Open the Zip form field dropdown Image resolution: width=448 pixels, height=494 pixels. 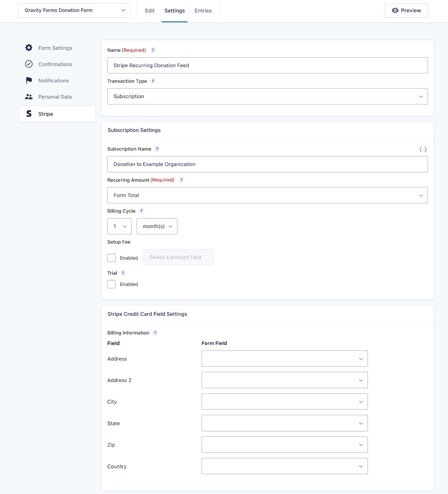click(x=285, y=445)
